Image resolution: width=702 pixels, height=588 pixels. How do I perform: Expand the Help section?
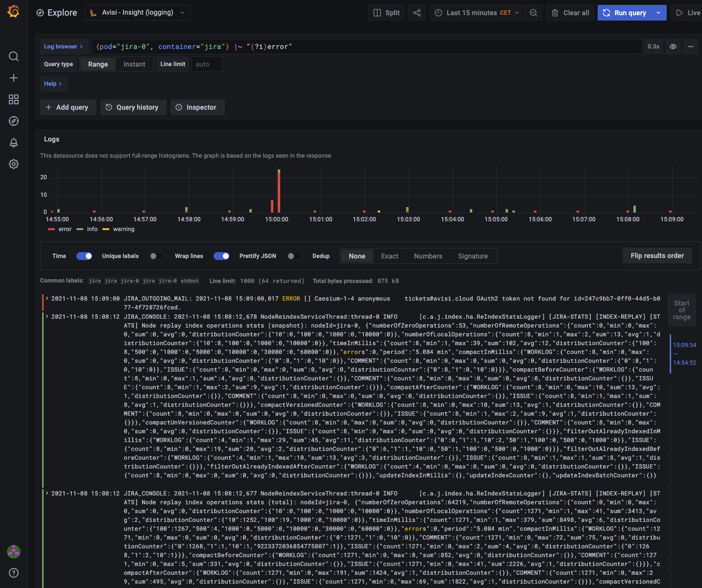[53, 84]
